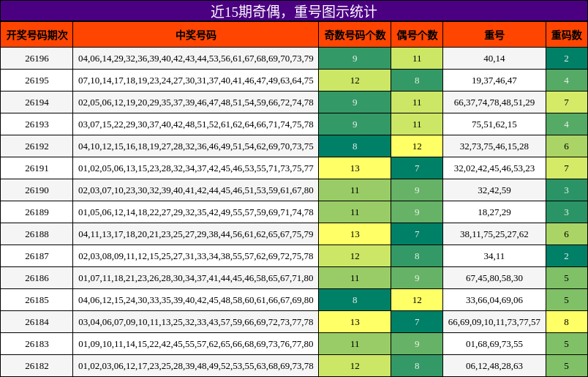Screen dimensions: 588x377
Task: Click winning numbers of period 26185
Action: (196, 300)
